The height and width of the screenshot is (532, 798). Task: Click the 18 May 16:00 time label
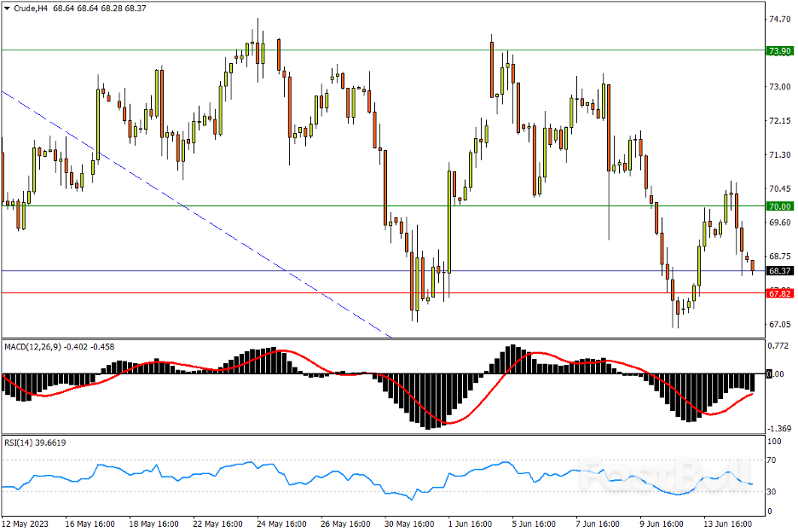coord(153,523)
